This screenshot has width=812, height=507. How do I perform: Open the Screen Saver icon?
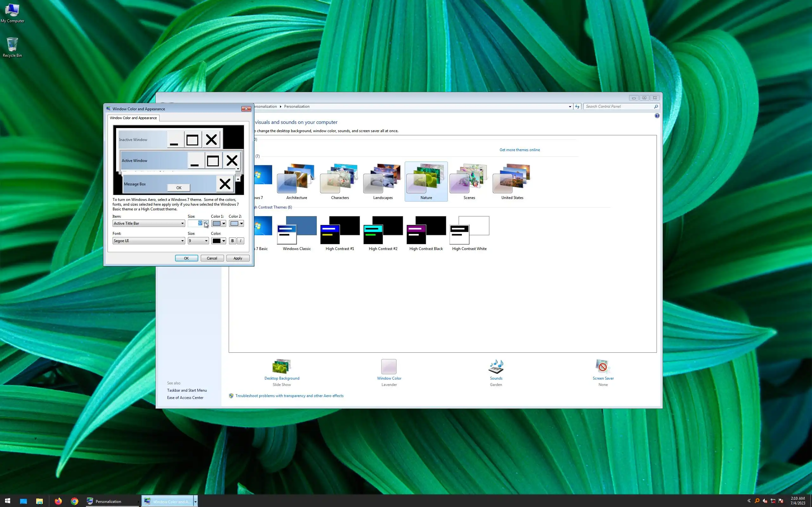tap(603, 367)
